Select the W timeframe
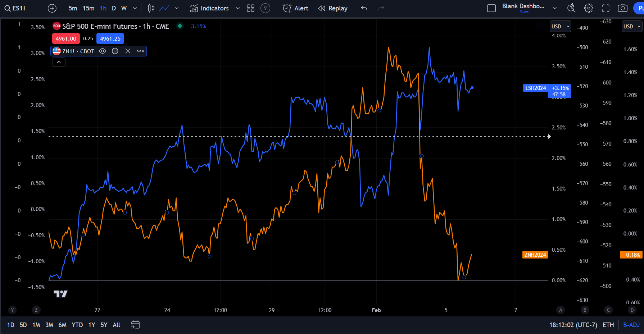644x334 pixels. [x=124, y=8]
